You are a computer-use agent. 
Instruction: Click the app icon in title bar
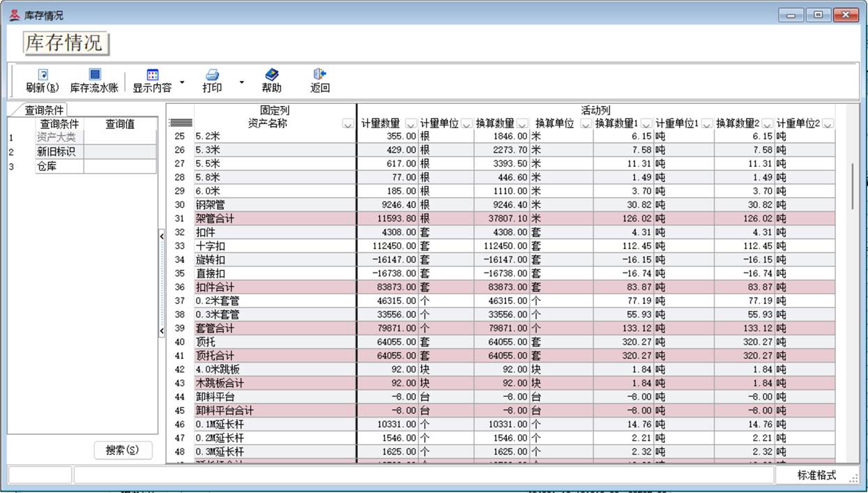point(15,15)
